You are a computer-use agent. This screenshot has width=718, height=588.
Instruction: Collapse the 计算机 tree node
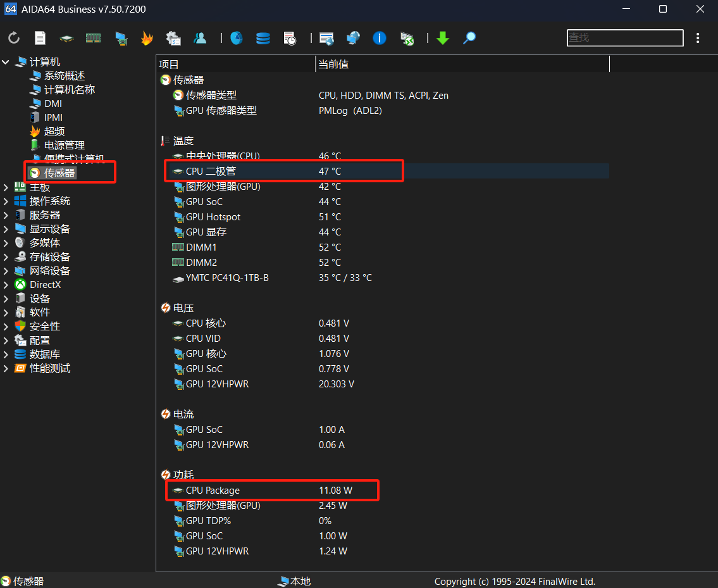coord(6,62)
